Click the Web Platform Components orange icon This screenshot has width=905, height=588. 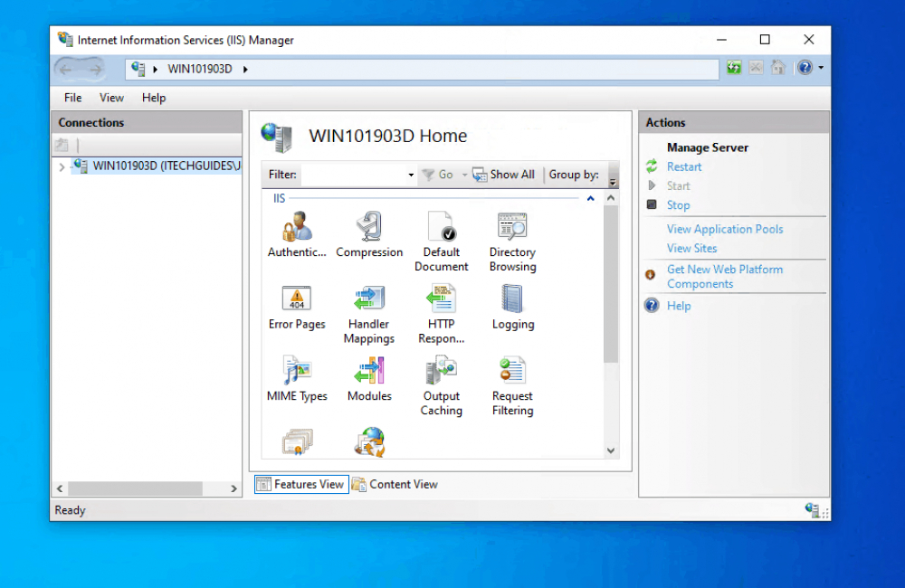650,275
